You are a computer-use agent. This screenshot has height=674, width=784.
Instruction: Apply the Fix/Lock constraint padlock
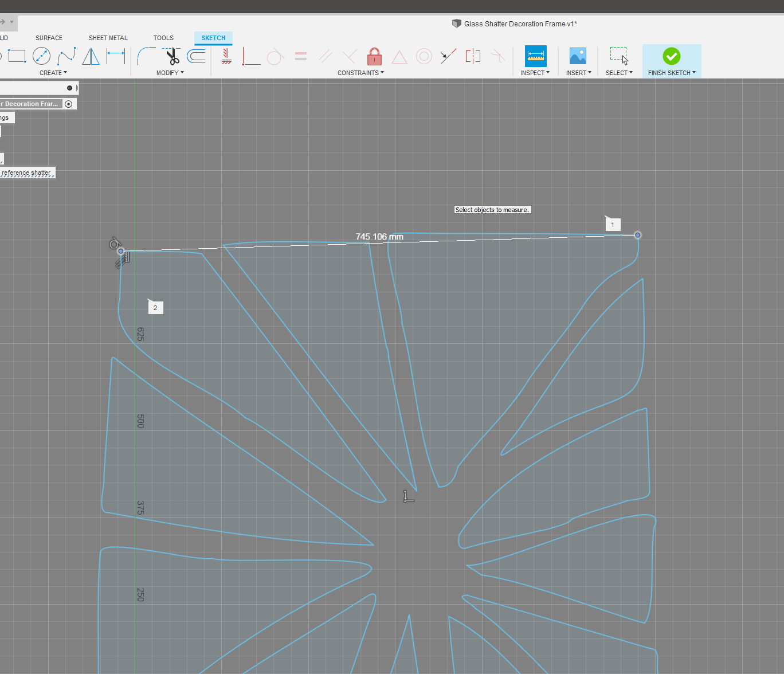pyautogui.click(x=374, y=56)
